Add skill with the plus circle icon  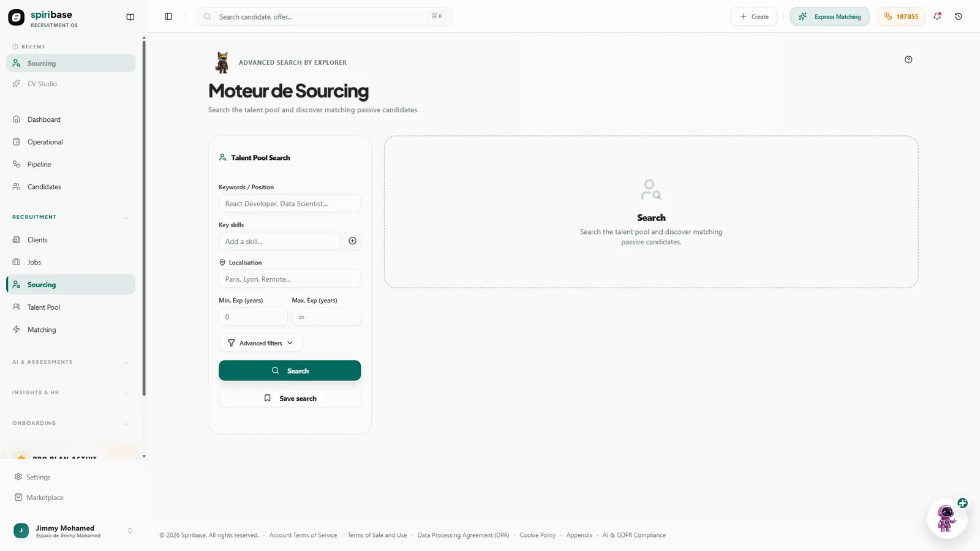(x=352, y=241)
